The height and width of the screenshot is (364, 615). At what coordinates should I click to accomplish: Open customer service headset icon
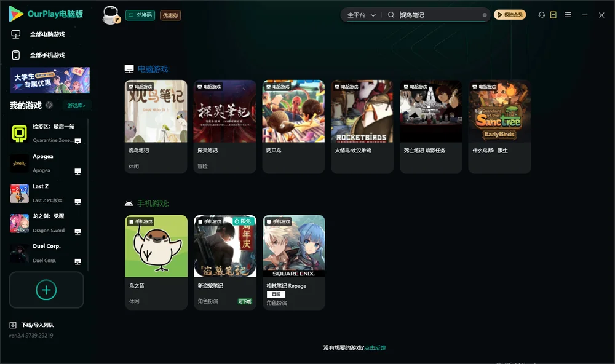click(542, 15)
